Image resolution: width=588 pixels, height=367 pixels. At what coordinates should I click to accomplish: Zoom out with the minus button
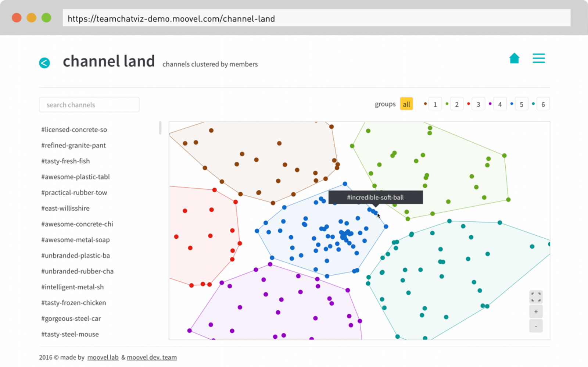(x=536, y=326)
